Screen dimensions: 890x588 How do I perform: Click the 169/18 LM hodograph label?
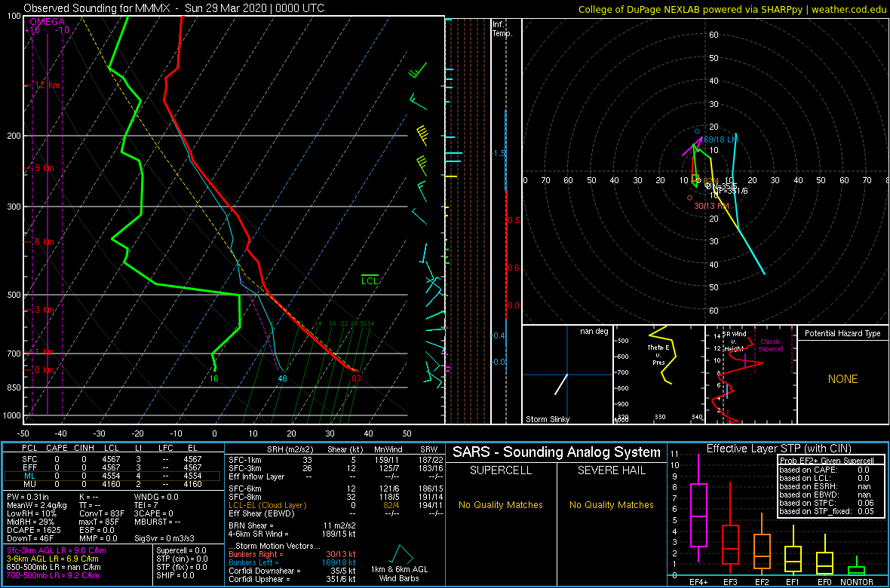(719, 139)
